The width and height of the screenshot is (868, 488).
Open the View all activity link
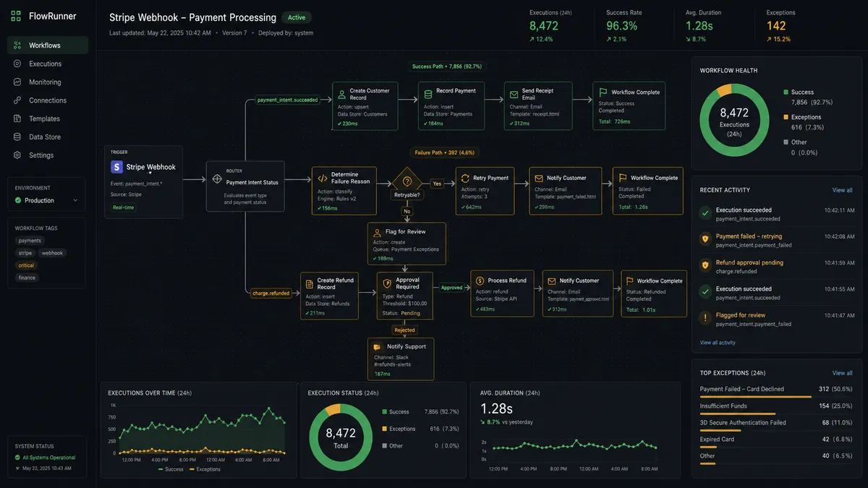point(718,343)
